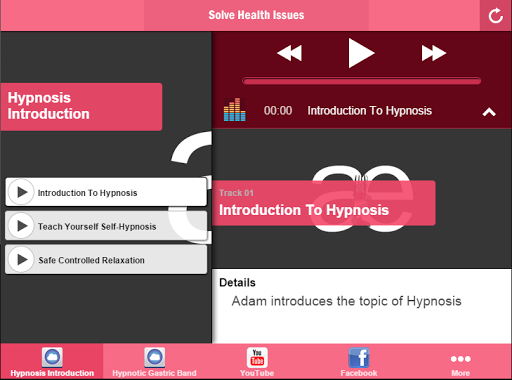This screenshot has width=512, height=380.
Task: Click the Hypnosis Introduction heading banner
Action: (81, 107)
